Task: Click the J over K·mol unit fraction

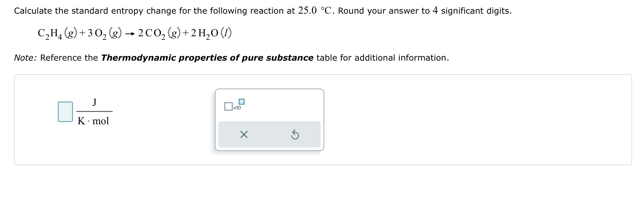Action: (95, 111)
